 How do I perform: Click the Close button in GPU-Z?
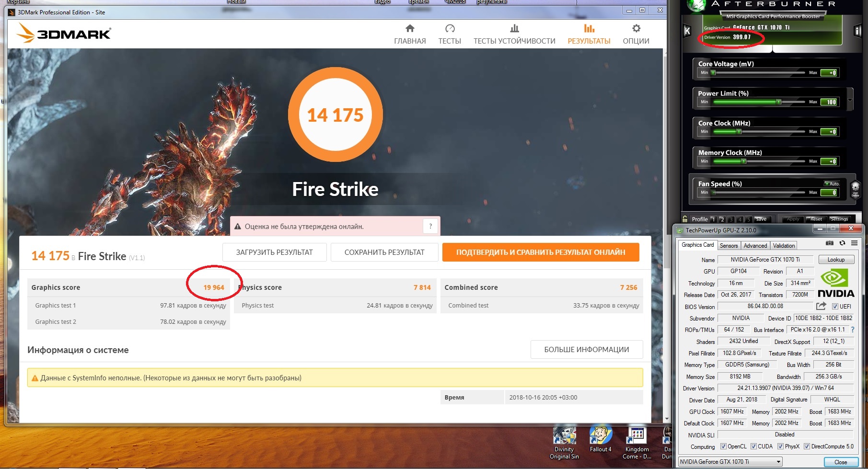point(841,462)
